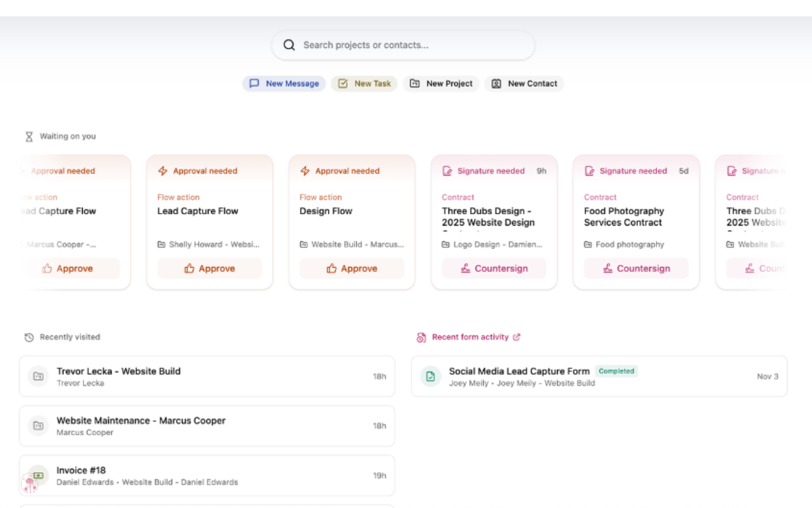Image resolution: width=812 pixels, height=508 pixels.
Task: Create a New Project
Action: (441, 83)
